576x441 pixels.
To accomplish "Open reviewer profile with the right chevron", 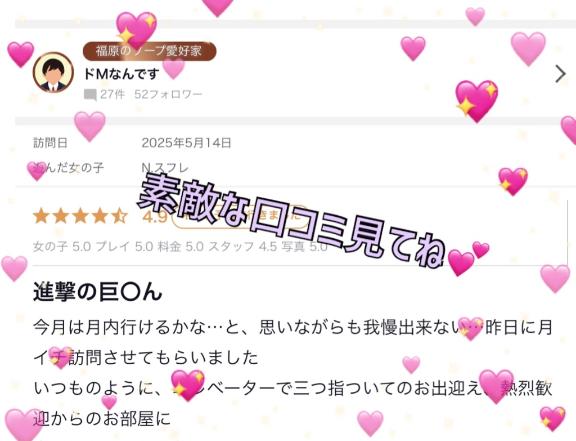I will [x=561, y=74].
